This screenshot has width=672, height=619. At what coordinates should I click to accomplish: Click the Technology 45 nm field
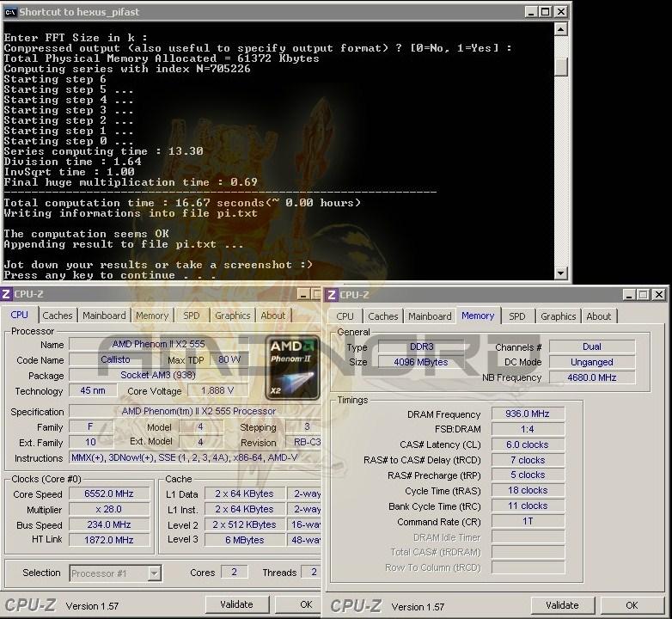[93, 390]
